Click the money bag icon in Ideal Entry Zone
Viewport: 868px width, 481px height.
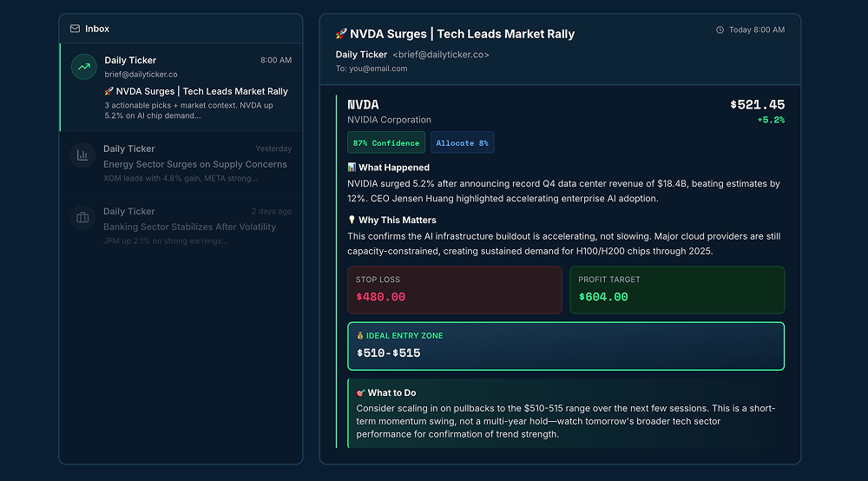(360, 335)
